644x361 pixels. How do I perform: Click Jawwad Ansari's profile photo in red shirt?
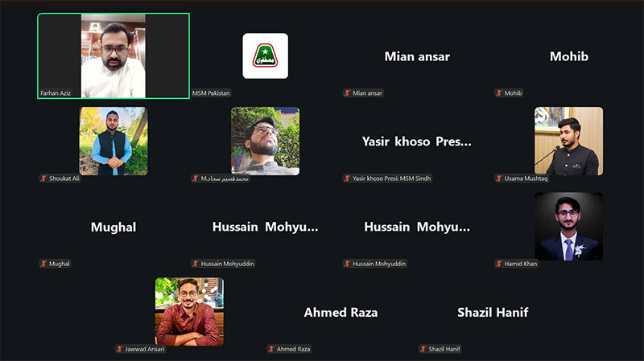pyautogui.click(x=189, y=312)
